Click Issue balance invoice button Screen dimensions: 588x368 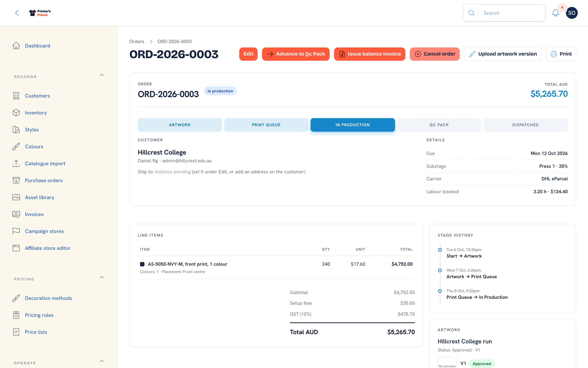point(370,54)
